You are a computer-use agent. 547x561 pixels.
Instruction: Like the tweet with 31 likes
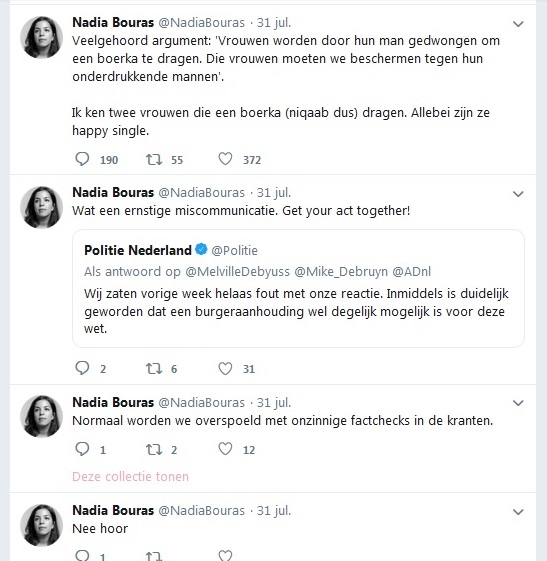(225, 368)
